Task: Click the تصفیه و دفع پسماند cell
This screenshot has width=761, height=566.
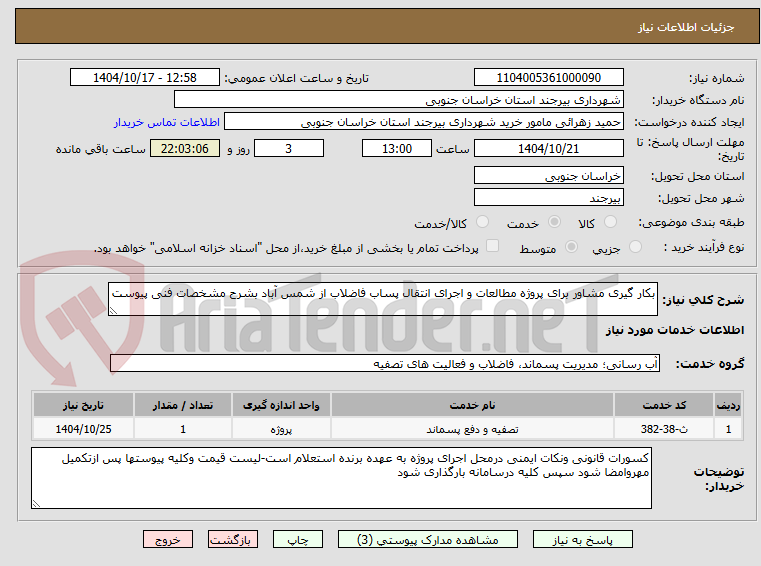Action: (472, 429)
